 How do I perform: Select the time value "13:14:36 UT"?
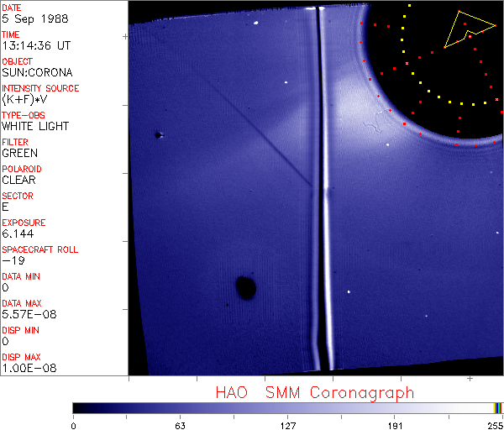pyautogui.click(x=36, y=45)
